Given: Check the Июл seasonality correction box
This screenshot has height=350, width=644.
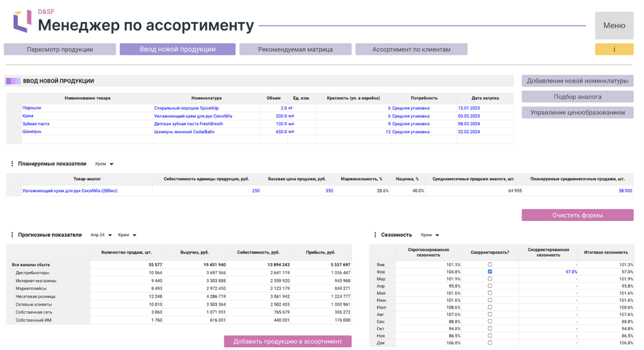Looking at the screenshot, I should (x=490, y=307).
